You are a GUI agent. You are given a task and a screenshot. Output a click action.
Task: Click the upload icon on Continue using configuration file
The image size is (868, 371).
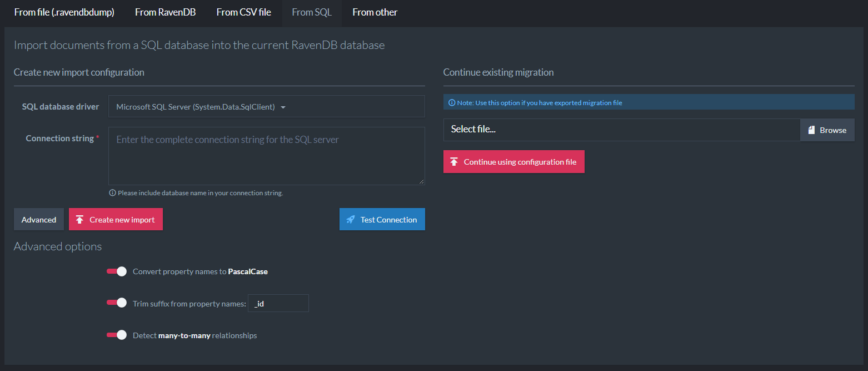[454, 162]
